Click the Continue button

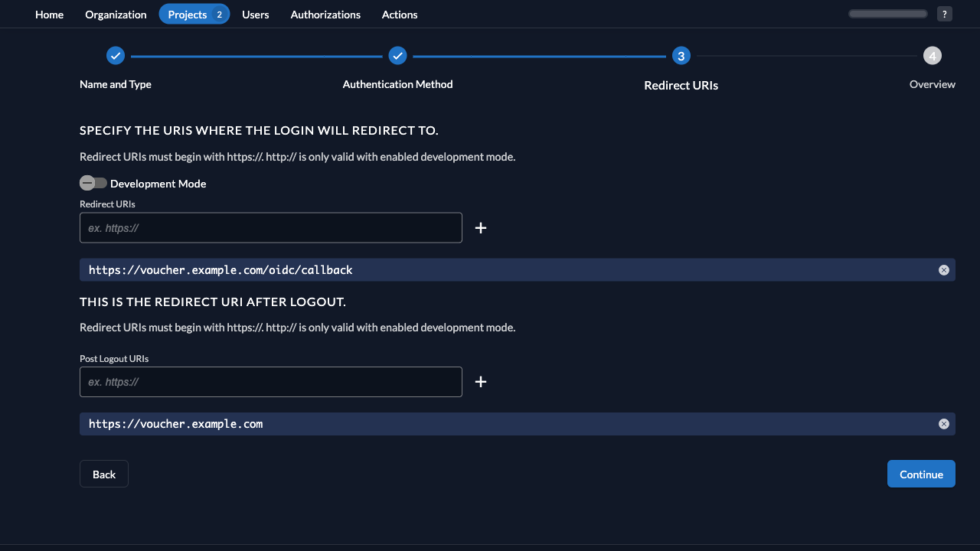click(921, 474)
